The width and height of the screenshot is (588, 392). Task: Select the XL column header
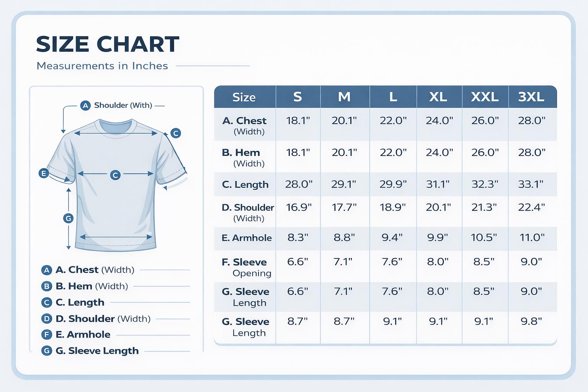(438, 97)
